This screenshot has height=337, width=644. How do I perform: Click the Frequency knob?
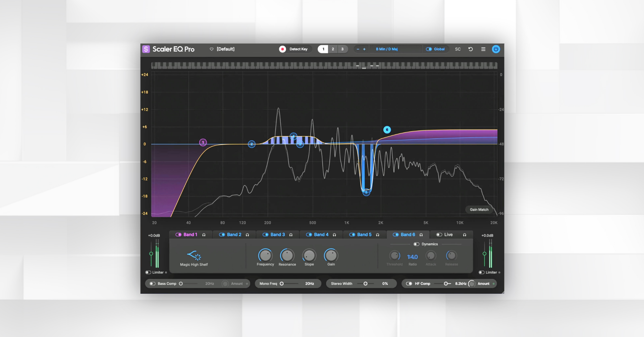tap(265, 256)
